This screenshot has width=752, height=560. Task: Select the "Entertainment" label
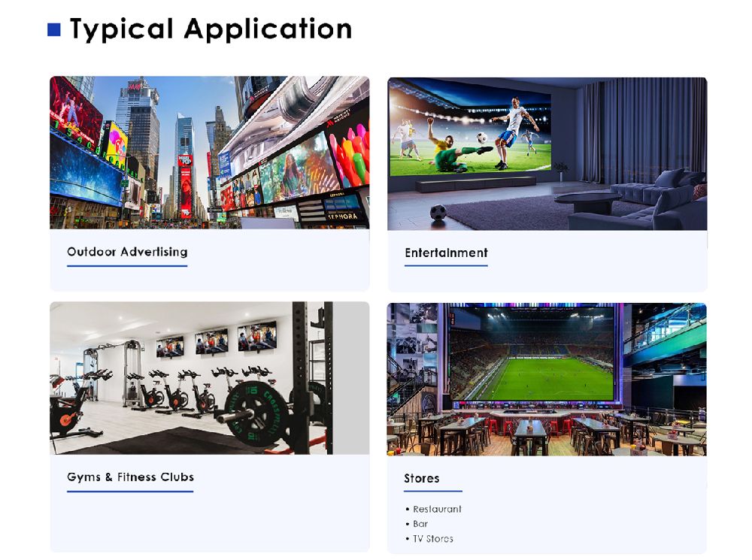(x=446, y=253)
